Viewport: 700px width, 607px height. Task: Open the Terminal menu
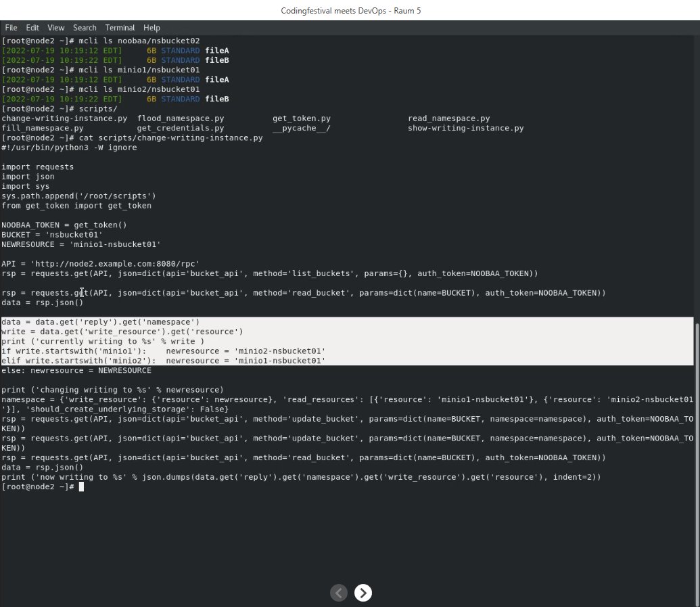pos(120,28)
